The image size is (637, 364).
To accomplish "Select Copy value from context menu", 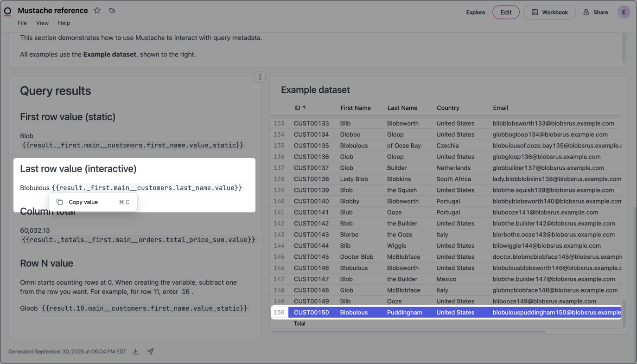I will pyautogui.click(x=83, y=202).
